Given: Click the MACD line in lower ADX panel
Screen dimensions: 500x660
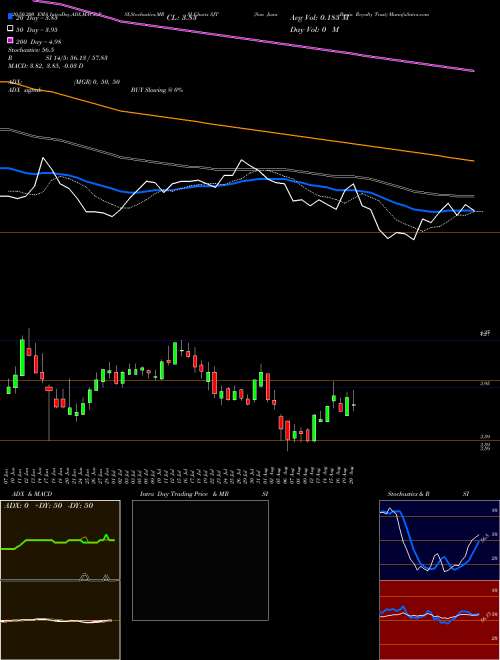Looking at the screenshot, I should [56, 620].
